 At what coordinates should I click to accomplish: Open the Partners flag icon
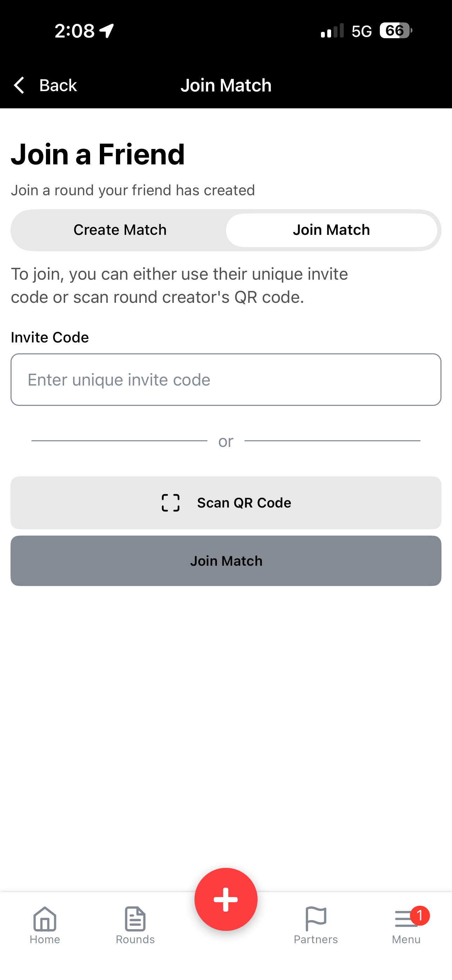[316, 918]
